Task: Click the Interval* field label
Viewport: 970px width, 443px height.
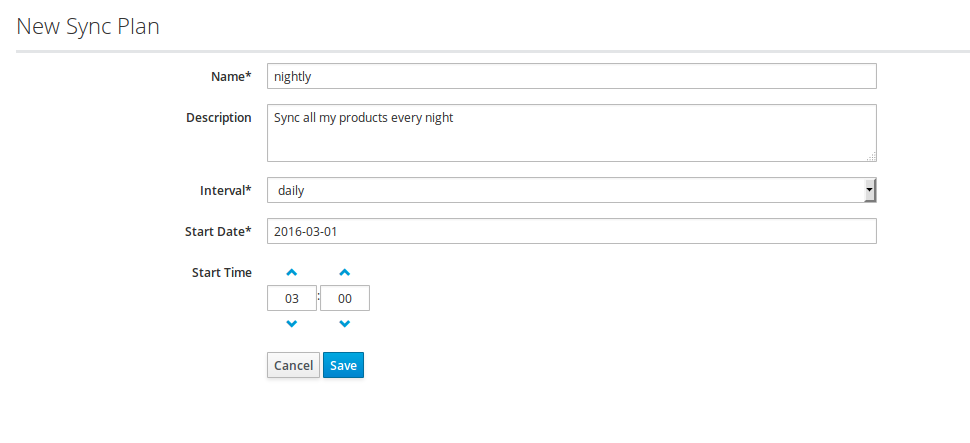Action: pos(226,190)
